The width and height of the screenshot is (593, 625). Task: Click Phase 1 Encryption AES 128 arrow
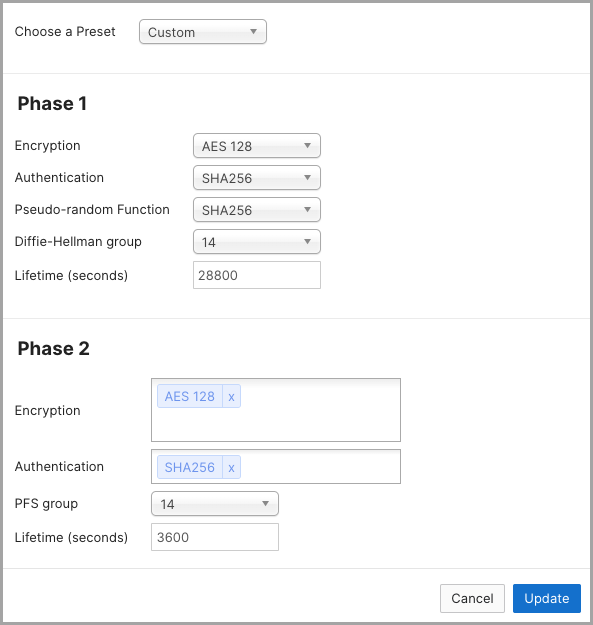click(x=307, y=146)
